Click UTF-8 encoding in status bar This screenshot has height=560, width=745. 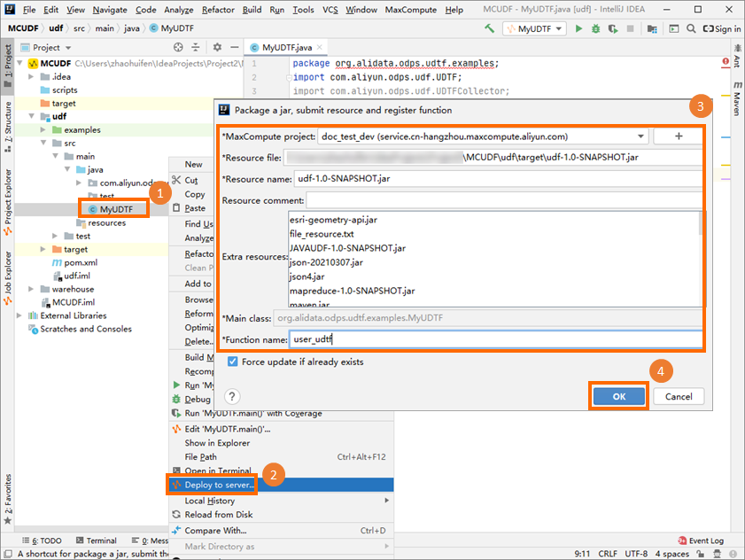coord(636,554)
